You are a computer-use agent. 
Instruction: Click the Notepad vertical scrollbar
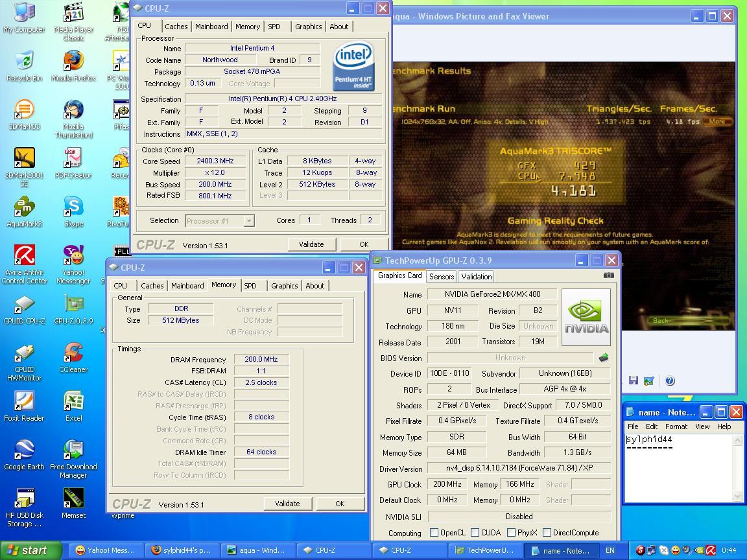point(737,467)
